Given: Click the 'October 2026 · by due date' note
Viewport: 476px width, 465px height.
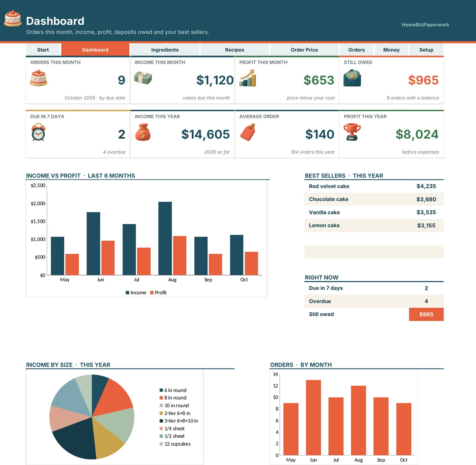Looking at the screenshot, I should (x=95, y=98).
